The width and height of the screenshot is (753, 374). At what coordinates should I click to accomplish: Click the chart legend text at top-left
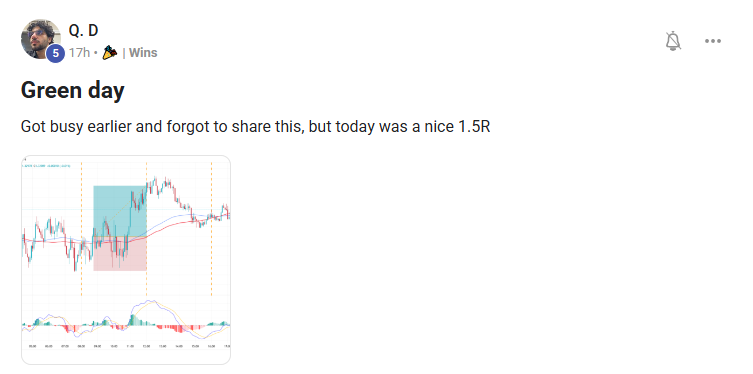[46, 166]
